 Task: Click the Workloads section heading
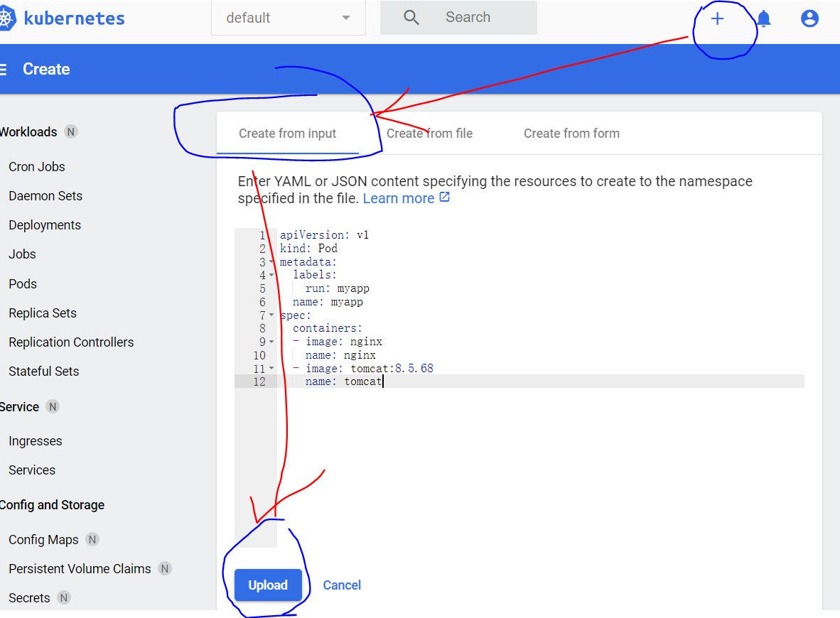click(28, 131)
